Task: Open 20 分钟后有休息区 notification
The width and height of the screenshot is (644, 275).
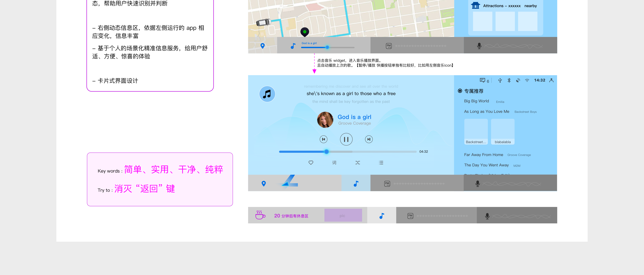Action: click(x=291, y=216)
